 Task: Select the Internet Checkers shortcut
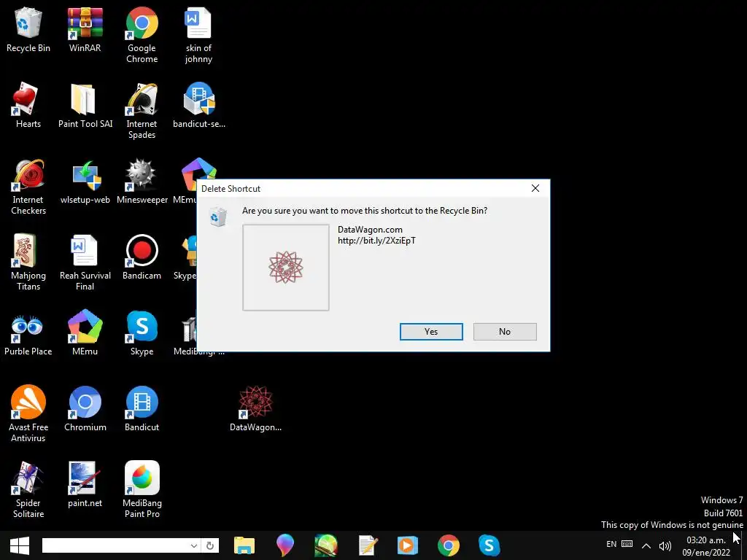coord(28,187)
